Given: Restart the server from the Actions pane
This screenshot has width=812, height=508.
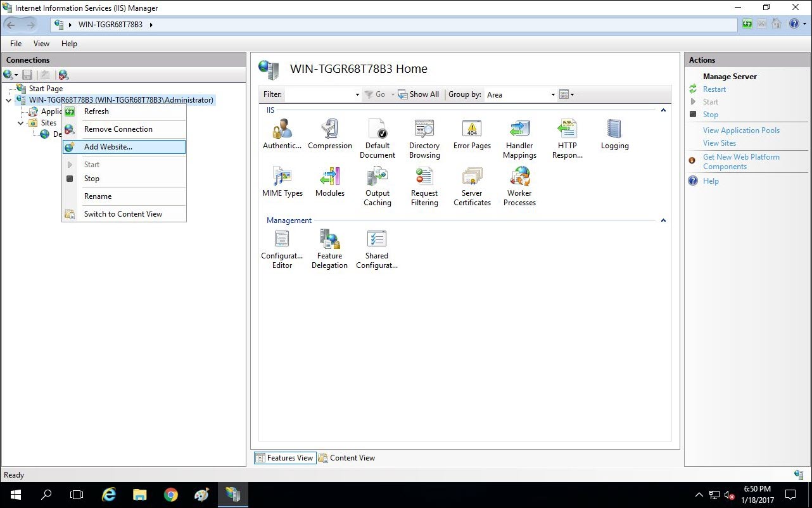Looking at the screenshot, I should [x=714, y=89].
